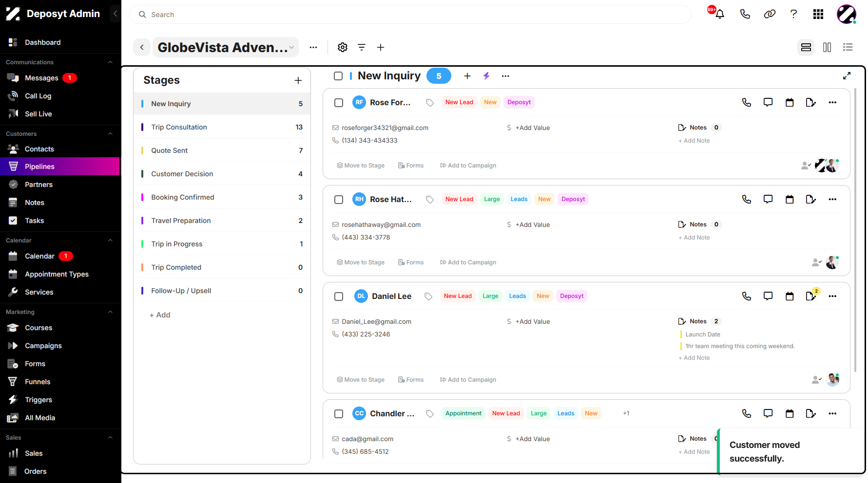Click + Add below stages list
This screenshot has height=483, width=868.
pyautogui.click(x=160, y=315)
